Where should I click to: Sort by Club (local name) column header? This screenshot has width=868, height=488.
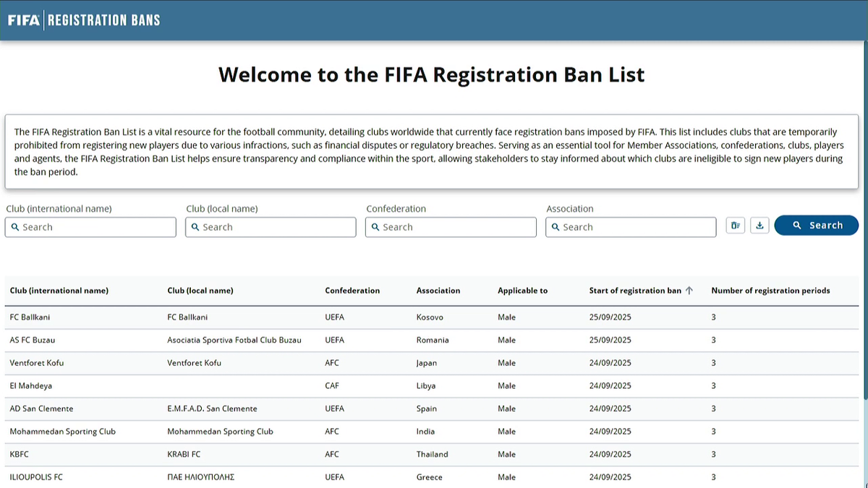(200, 291)
